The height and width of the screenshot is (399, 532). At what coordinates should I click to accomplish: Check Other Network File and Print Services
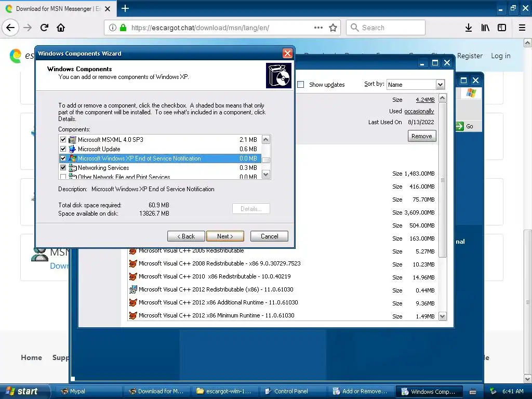tap(63, 177)
